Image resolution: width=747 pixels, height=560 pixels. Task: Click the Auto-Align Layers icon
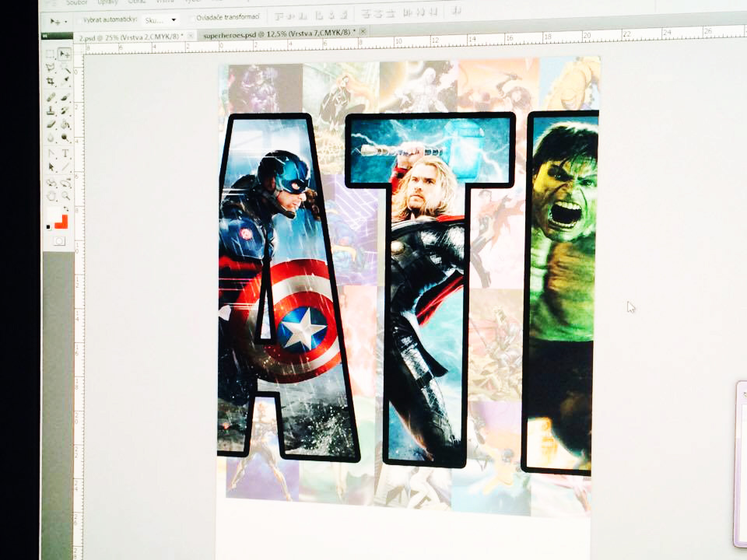coord(457,10)
